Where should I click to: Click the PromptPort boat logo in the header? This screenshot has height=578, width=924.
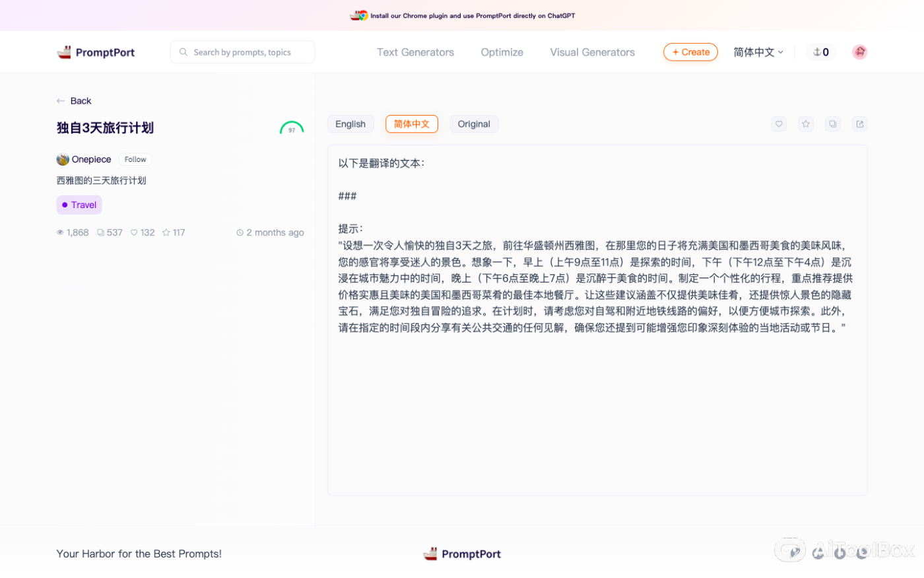point(65,52)
